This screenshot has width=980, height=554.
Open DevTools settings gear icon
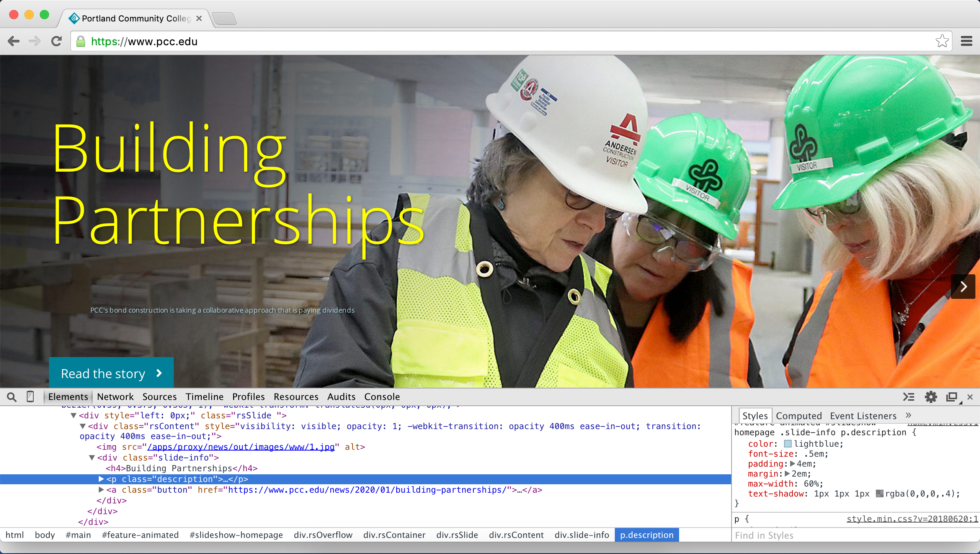[x=931, y=397]
